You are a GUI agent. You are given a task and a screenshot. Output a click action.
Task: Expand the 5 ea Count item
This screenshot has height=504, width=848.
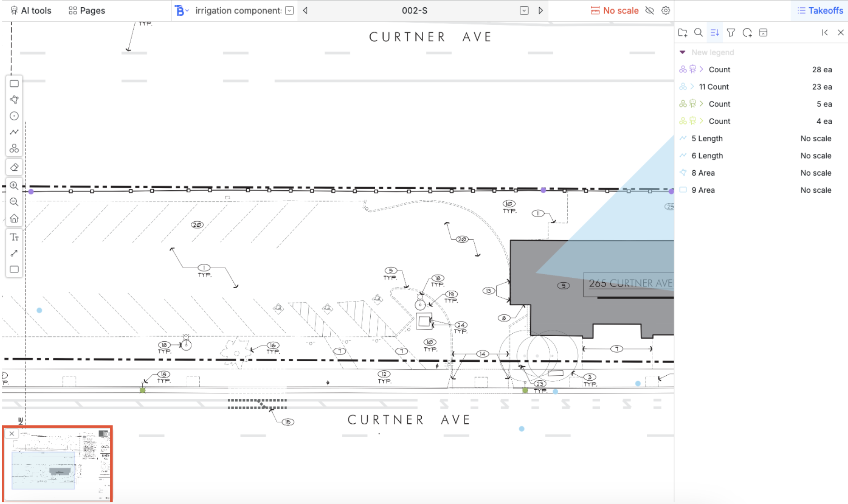pos(702,103)
